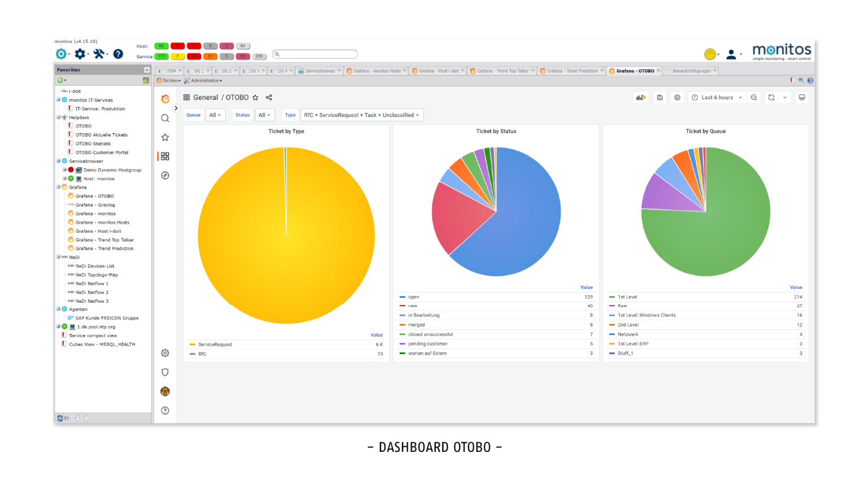Click the Value link in Ticket by Status panel
This screenshot has width=868, height=488.
tap(587, 287)
